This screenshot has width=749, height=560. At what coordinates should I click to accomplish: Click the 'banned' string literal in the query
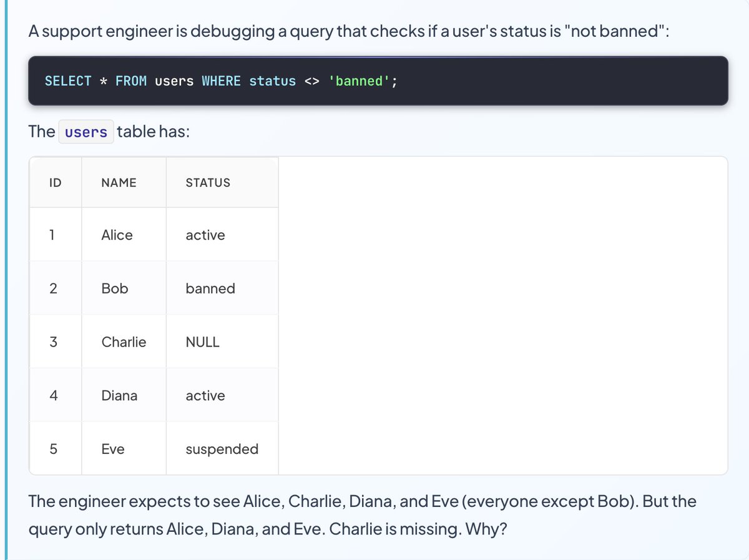(359, 81)
